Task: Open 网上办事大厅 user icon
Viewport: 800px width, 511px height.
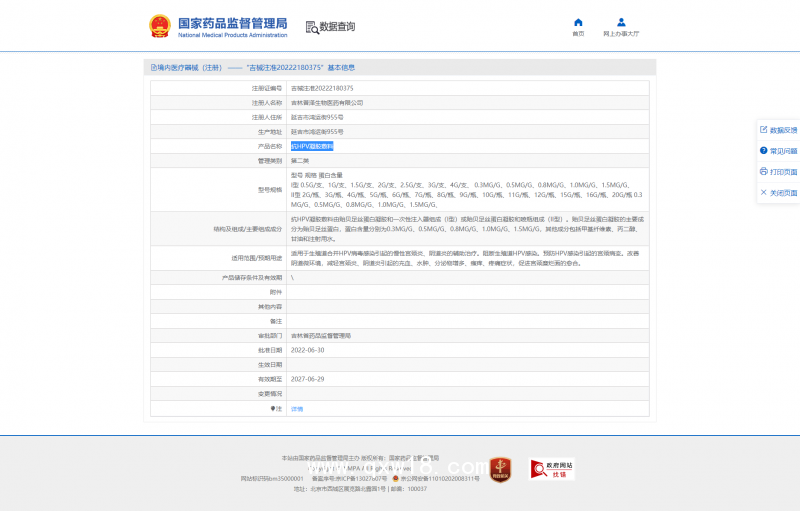Action: point(621,22)
